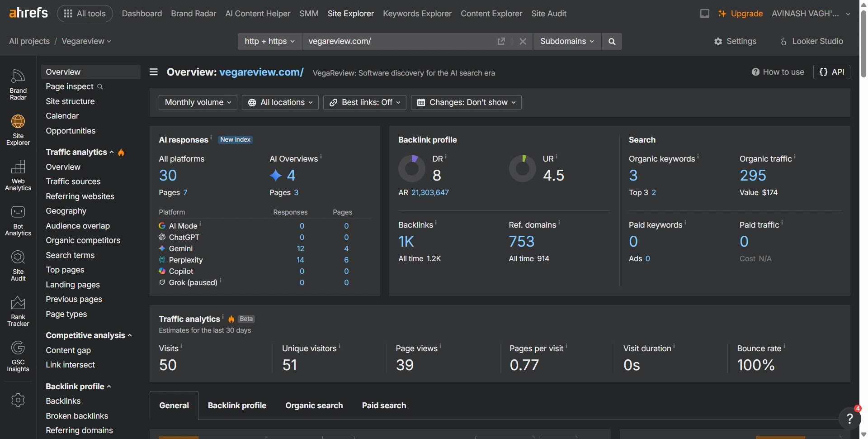This screenshot has height=439, width=868.
Task: Open vegareview.com in a new tab icon
Action: 501,41
